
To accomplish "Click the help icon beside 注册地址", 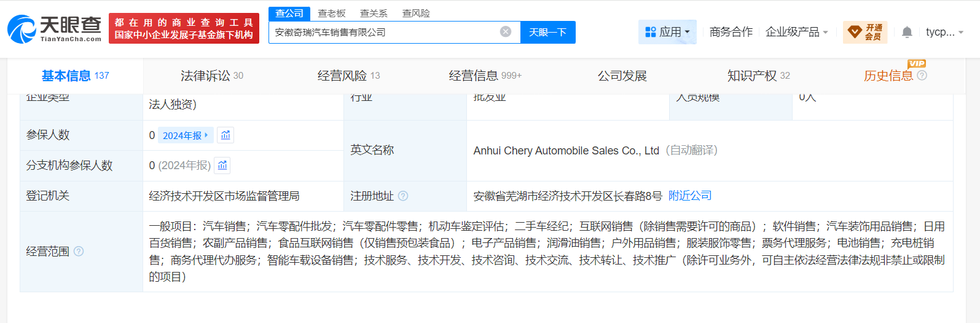I will [403, 196].
